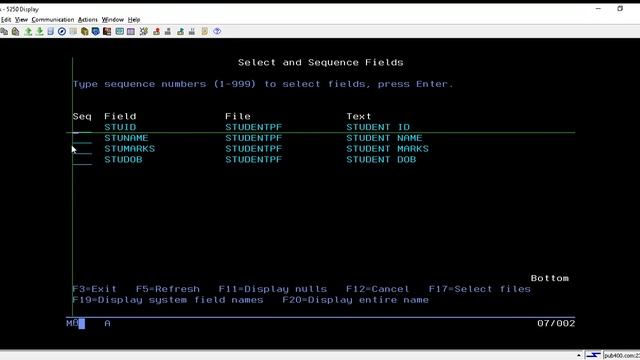640x360 pixels.
Task: Click the 'Text' column header
Action: (x=359, y=116)
